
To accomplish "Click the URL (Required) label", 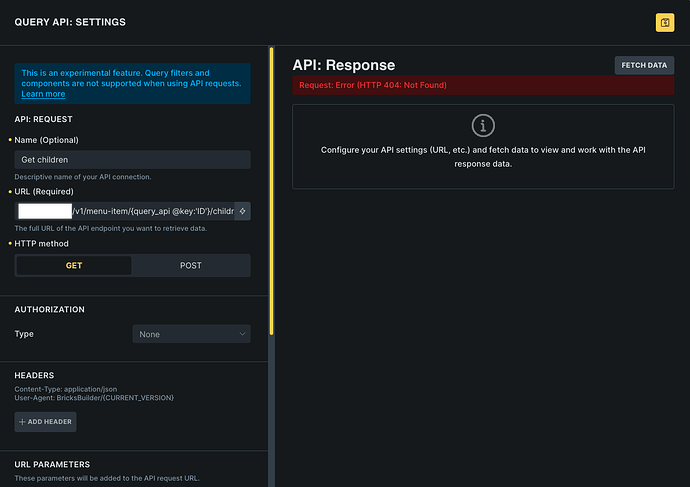I will tap(44, 191).
